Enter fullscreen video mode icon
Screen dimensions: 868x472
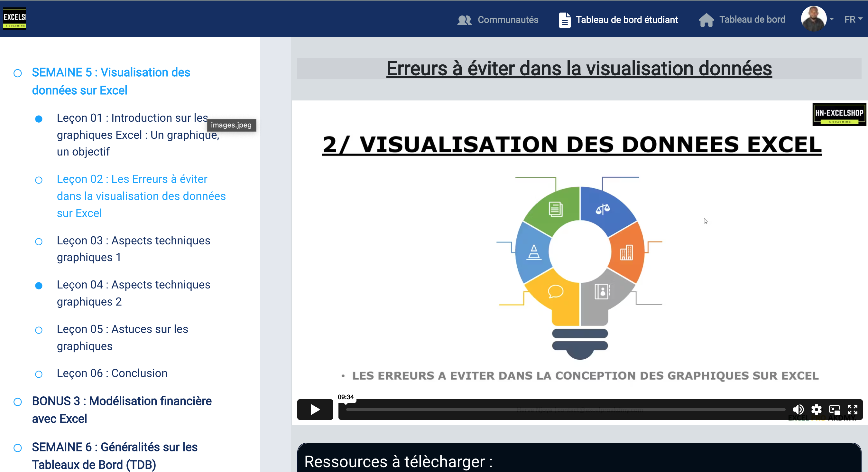click(x=853, y=409)
